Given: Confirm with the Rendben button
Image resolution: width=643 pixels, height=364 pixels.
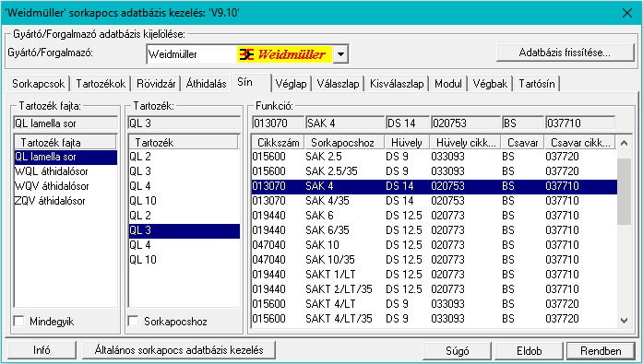Looking at the screenshot, I should coord(601,351).
